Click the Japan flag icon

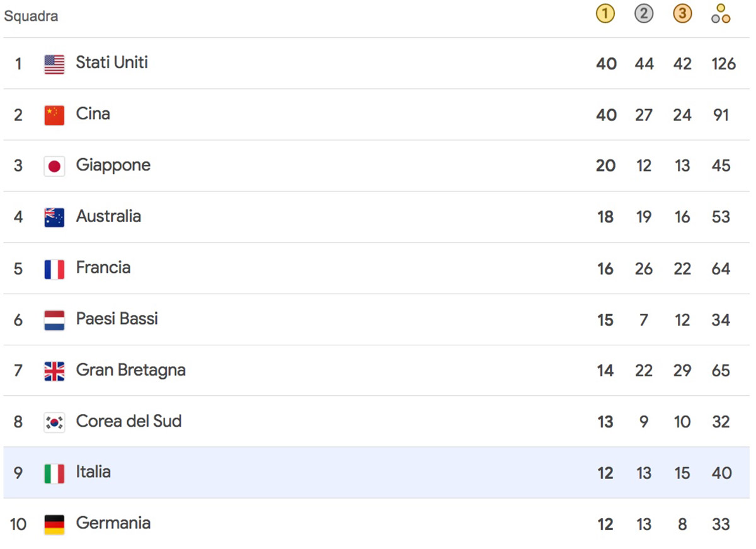coord(54,165)
